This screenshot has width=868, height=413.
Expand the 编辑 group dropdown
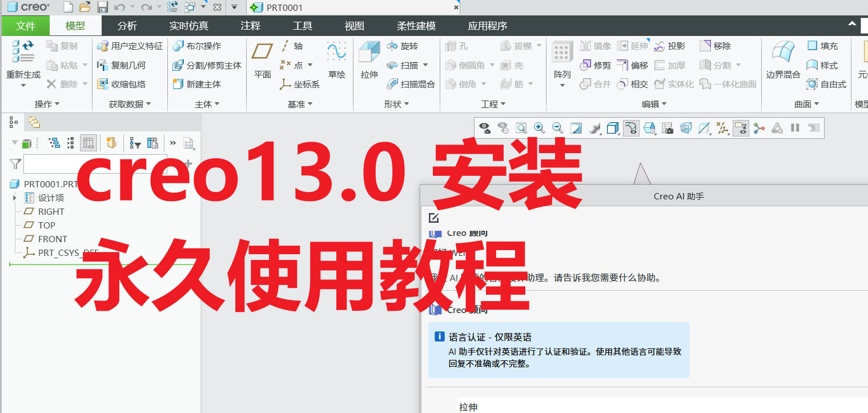click(654, 104)
